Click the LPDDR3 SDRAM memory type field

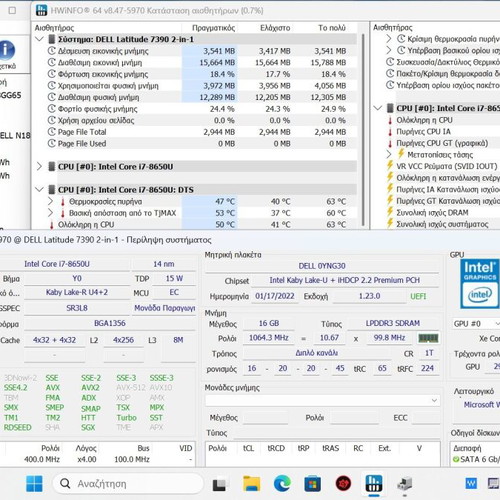pyautogui.click(x=393, y=323)
